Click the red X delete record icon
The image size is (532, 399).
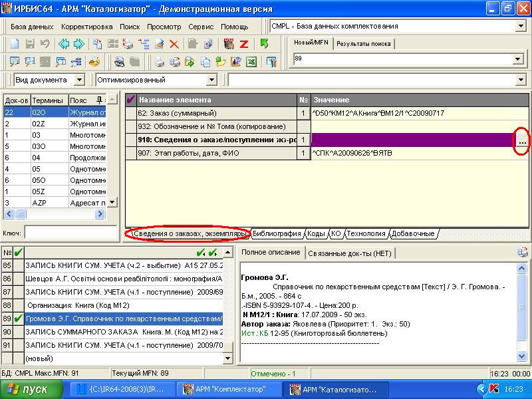[174, 44]
